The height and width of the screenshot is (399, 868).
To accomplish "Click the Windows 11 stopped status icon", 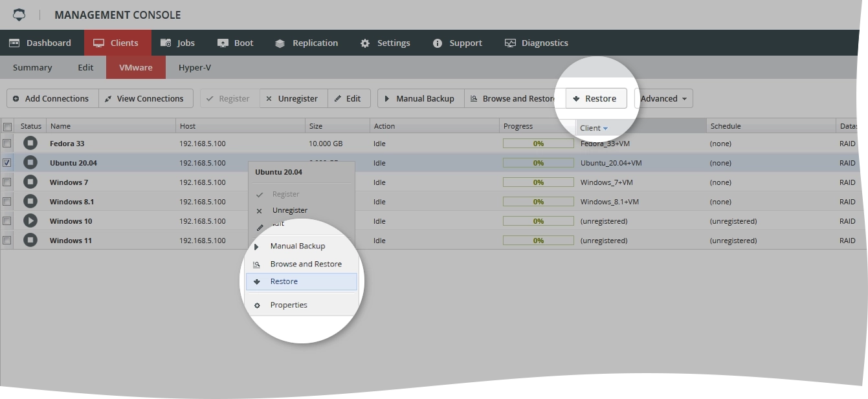I will coord(30,241).
